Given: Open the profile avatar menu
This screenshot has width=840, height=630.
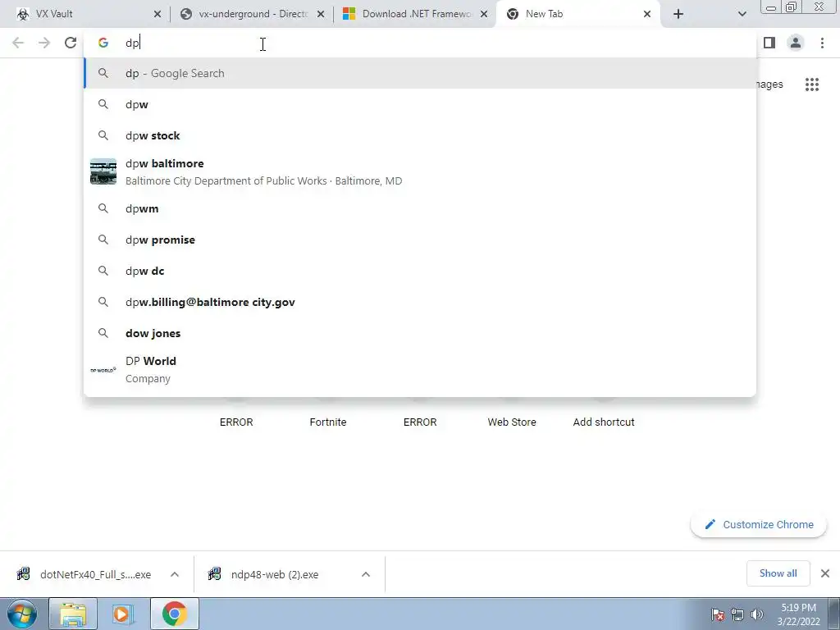Looking at the screenshot, I should 796,43.
